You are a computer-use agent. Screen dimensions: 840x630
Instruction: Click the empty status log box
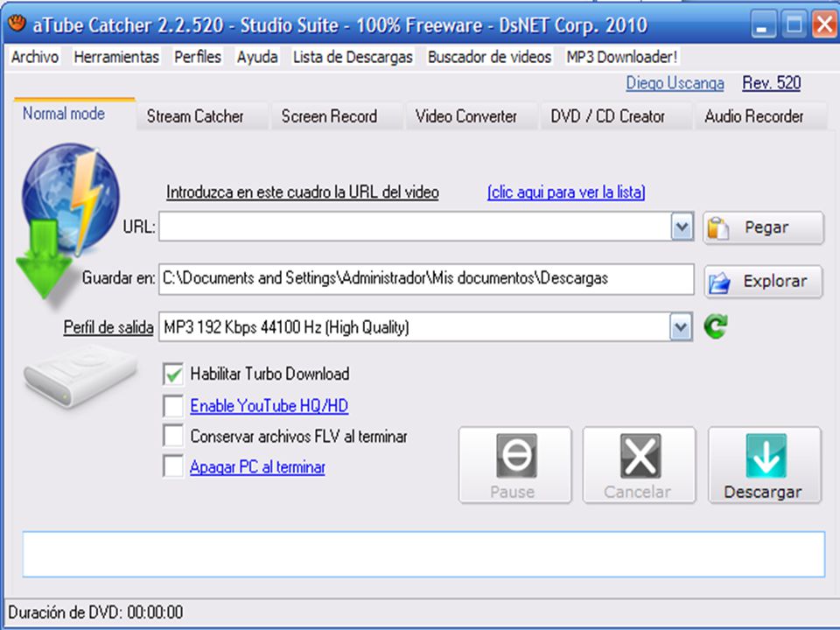pos(423,555)
